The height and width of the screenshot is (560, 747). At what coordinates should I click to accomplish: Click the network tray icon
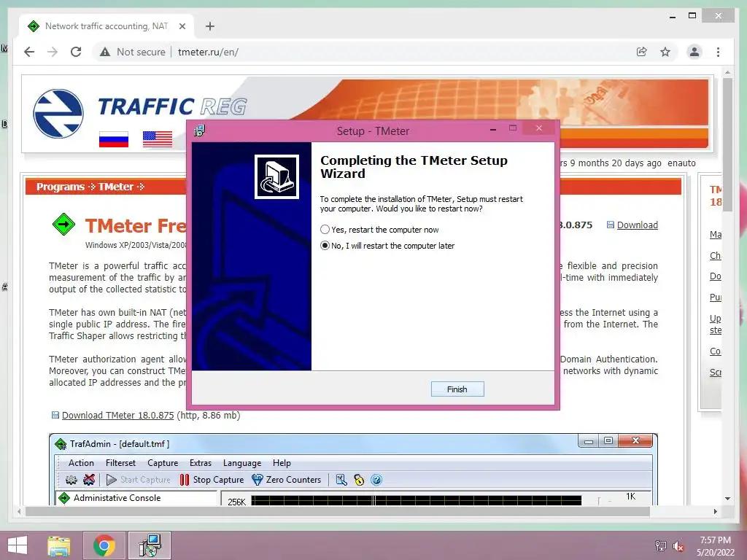pyautogui.click(x=661, y=546)
